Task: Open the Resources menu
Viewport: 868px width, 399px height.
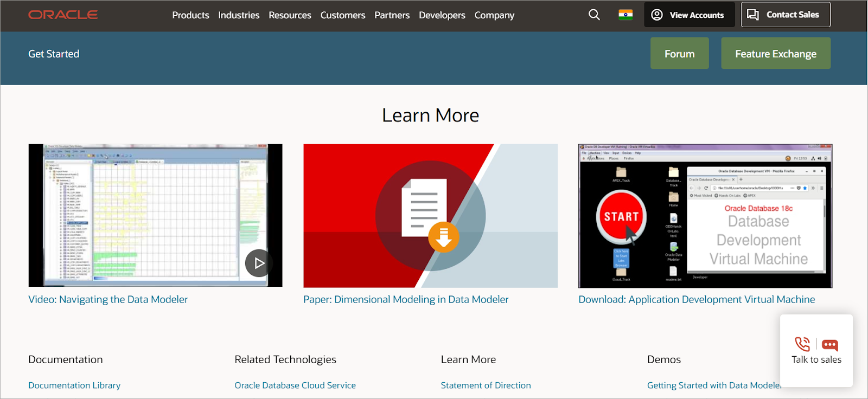Action: [x=290, y=15]
